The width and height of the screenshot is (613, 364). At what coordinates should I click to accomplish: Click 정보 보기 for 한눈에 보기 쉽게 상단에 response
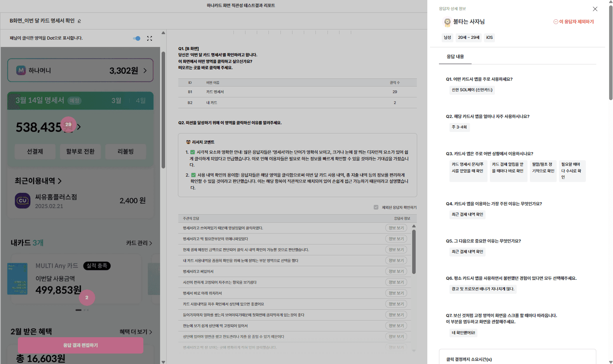(396, 326)
